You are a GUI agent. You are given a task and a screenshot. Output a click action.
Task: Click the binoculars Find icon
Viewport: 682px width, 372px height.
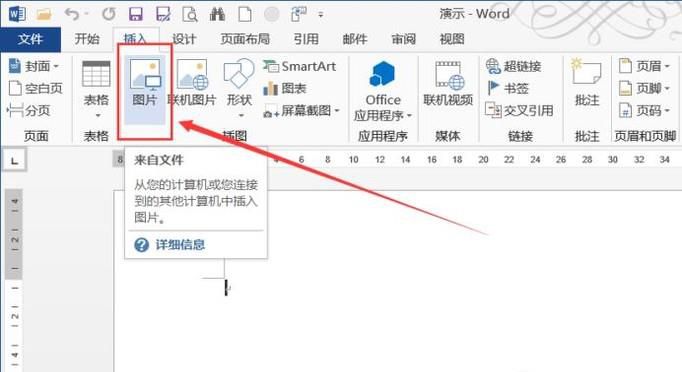pos(217,14)
